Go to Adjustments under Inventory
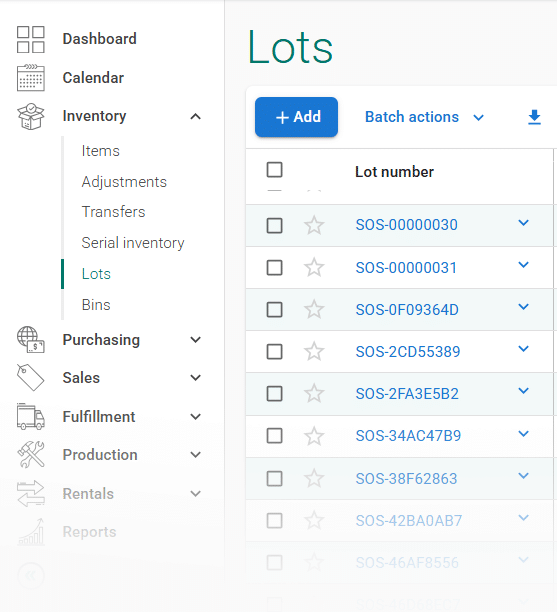557x612 pixels. click(124, 182)
